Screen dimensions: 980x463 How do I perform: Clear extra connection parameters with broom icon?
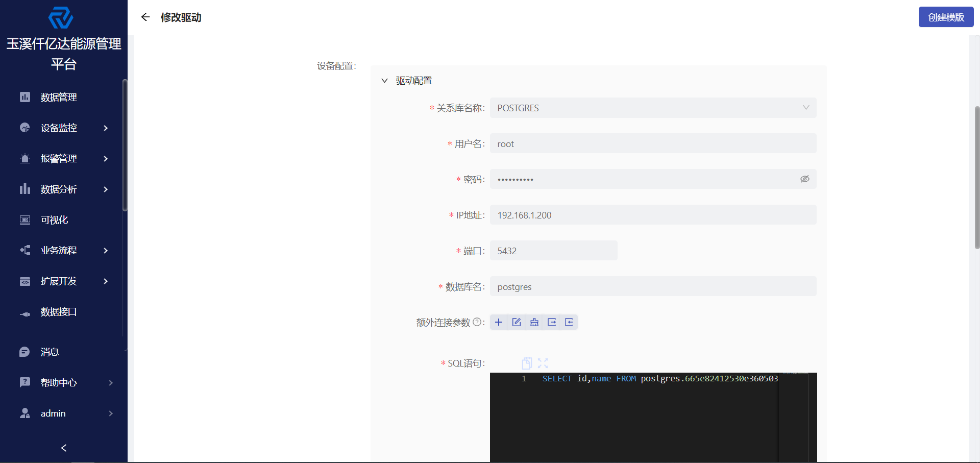pos(534,322)
